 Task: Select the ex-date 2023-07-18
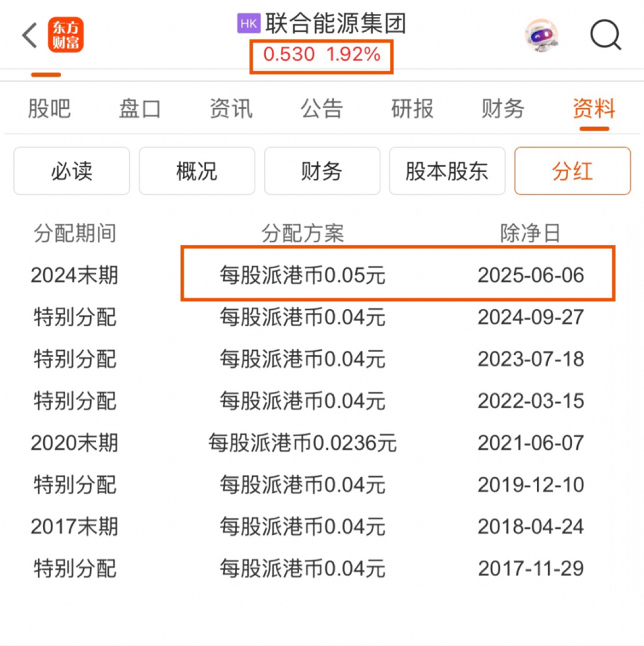click(x=530, y=359)
